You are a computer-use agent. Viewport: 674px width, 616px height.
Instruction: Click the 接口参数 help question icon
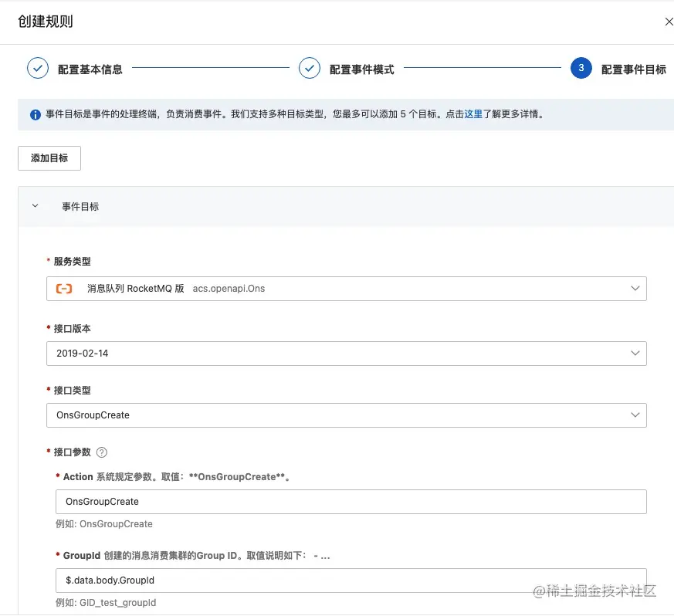click(102, 452)
